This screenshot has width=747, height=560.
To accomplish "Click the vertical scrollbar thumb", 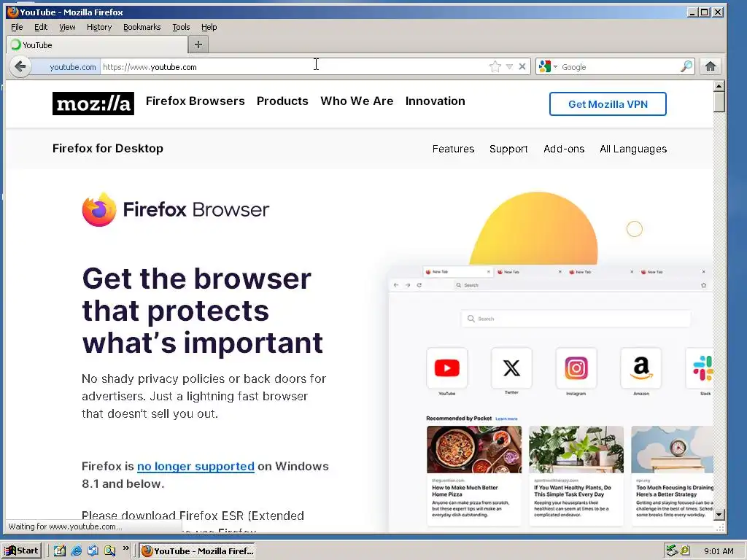I will (x=719, y=102).
